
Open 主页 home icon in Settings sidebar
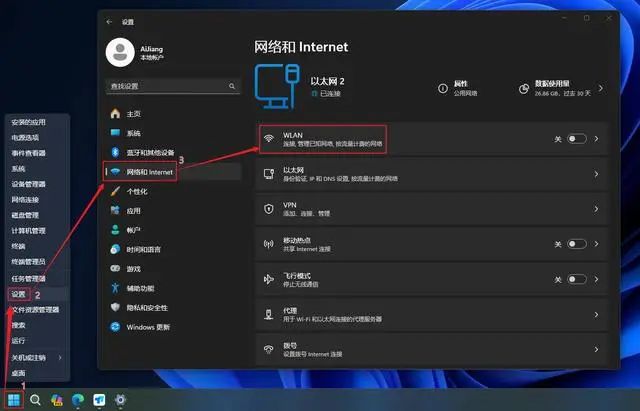coord(116,113)
